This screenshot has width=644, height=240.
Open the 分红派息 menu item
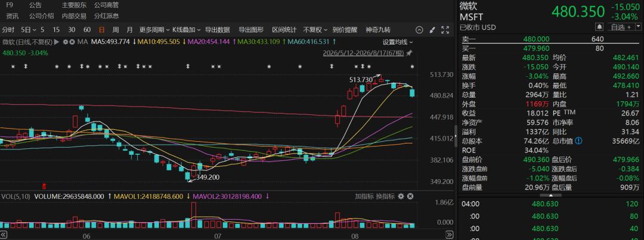pos(106,16)
